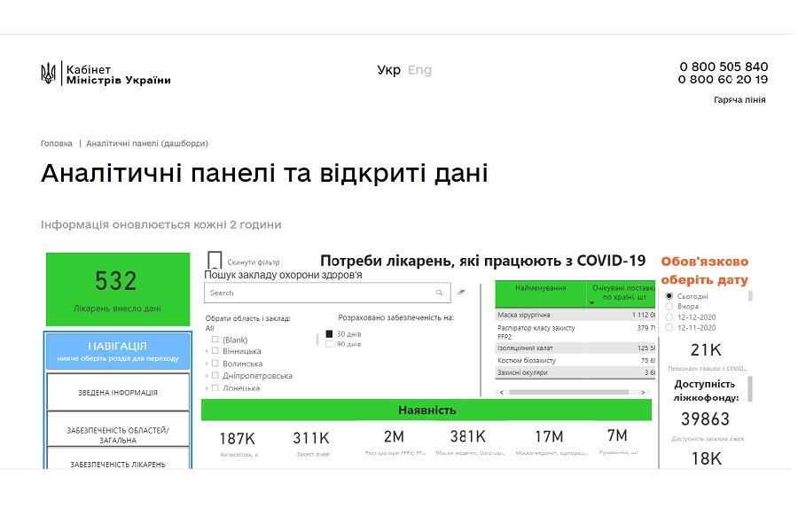
Task: Expand the Дніпропетровська region tree arrow
Action: pos(207,376)
